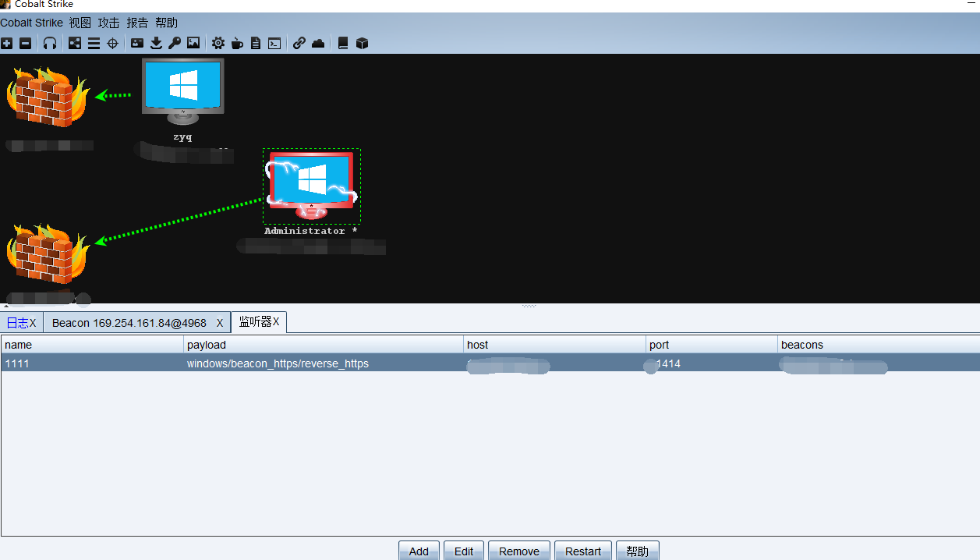Start scripted web delivery via terminal icon

click(x=274, y=44)
